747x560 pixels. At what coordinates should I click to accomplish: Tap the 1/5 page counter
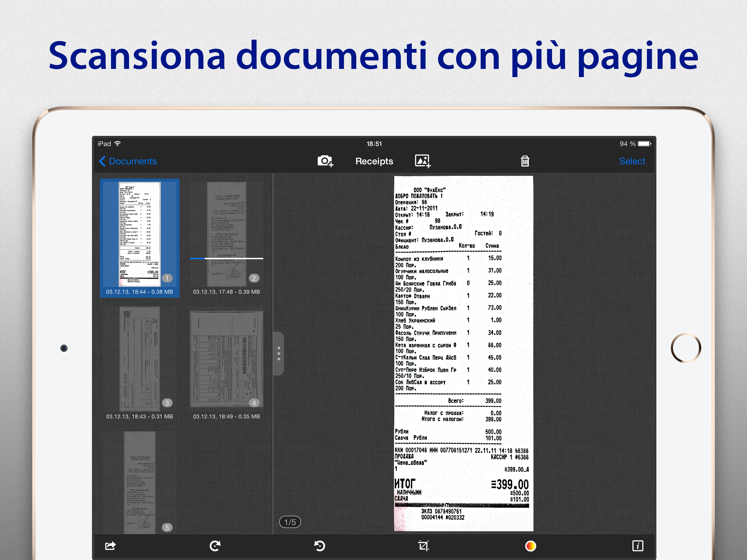(x=290, y=522)
